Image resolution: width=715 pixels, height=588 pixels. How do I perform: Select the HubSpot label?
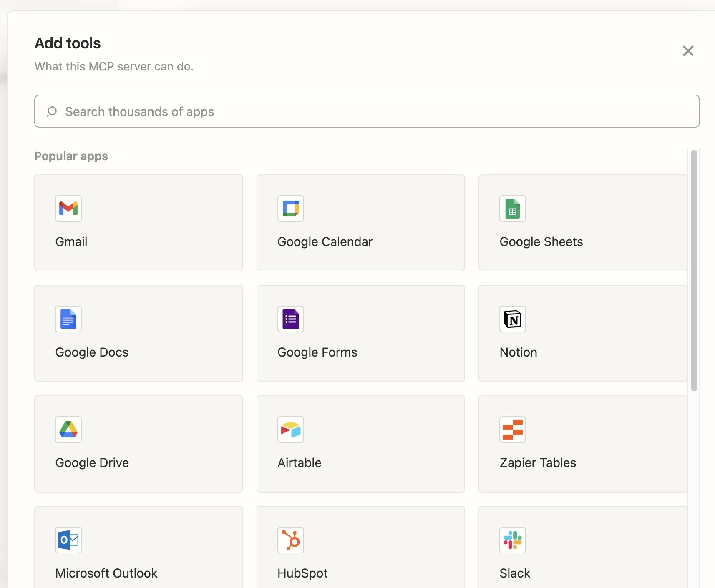click(x=302, y=573)
